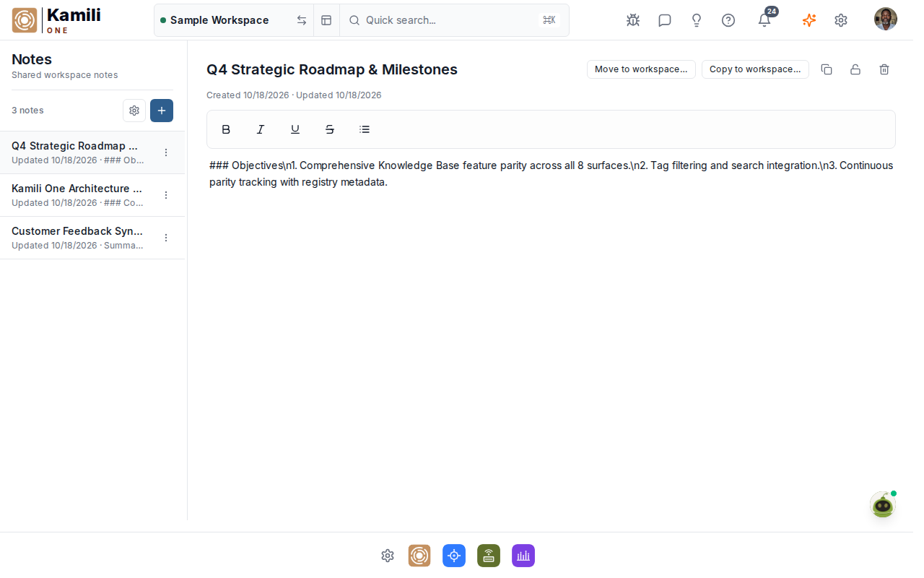Click into the note body text
924x578 pixels.
tap(551, 173)
